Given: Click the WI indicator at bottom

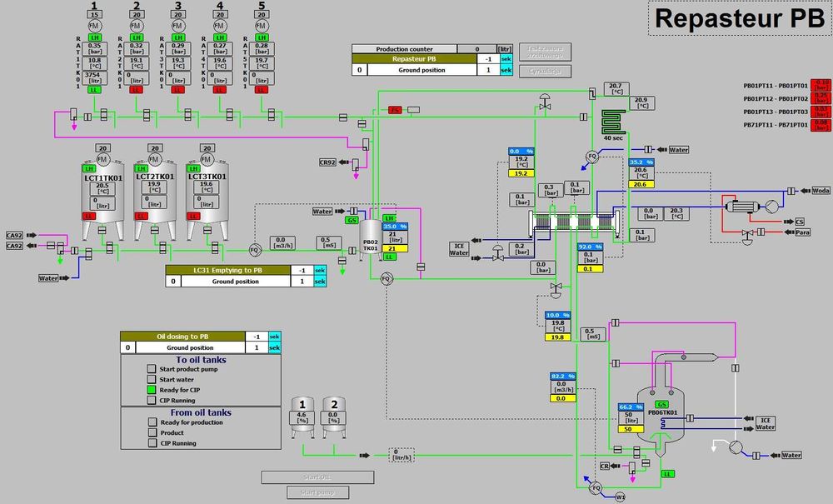Looking at the screenshot, I should pyautogui.click(x=620, y=497).
